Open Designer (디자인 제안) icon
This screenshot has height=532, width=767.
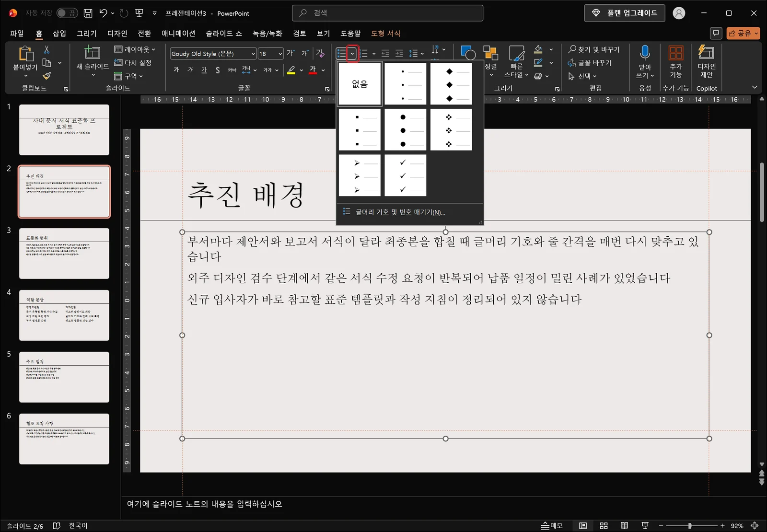tap(706, 53)
